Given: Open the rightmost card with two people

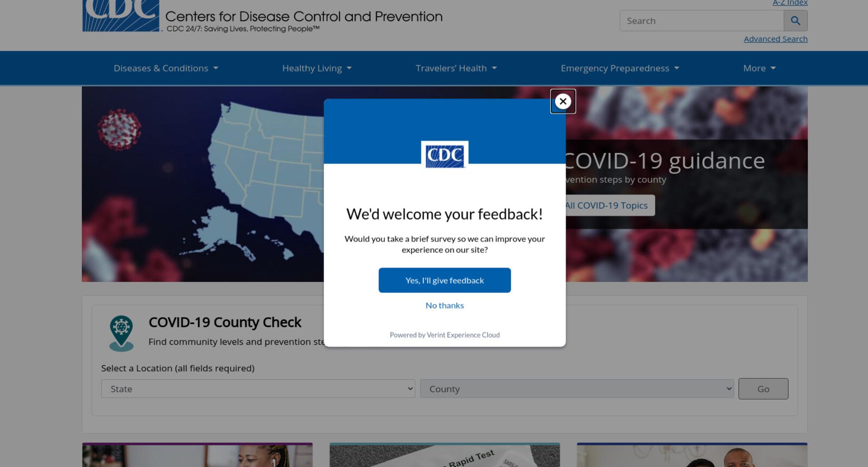Looking at the screenshot, I should coord(692,455).
